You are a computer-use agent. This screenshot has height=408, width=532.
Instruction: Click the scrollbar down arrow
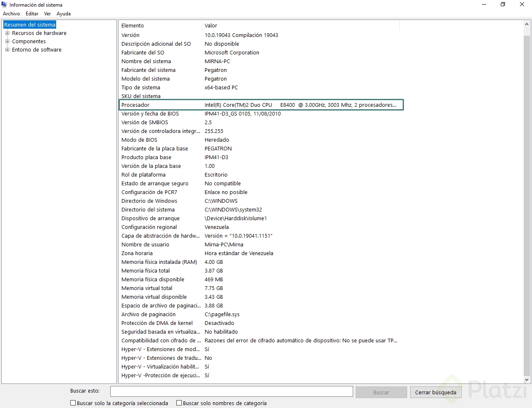(x=527, y=379)
